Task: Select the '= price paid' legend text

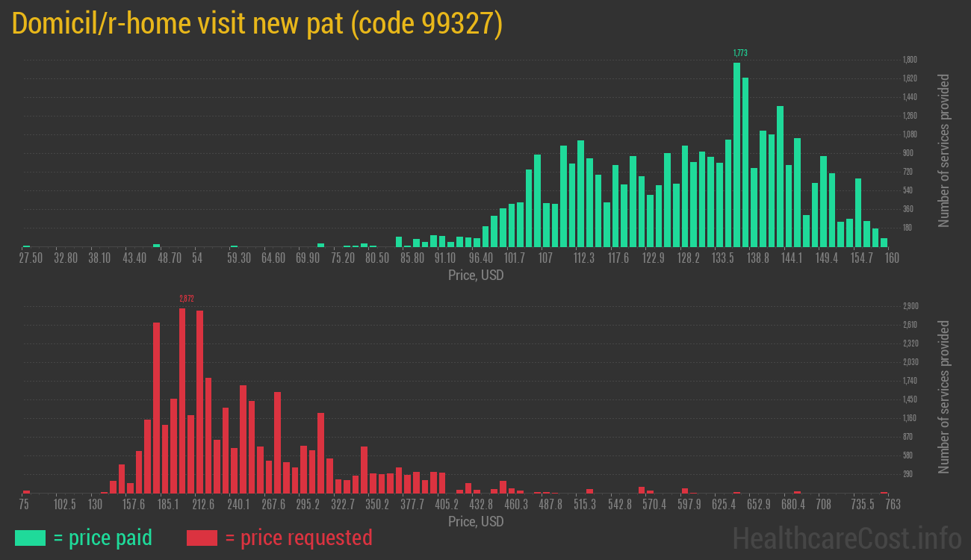Action: point(103,538)
